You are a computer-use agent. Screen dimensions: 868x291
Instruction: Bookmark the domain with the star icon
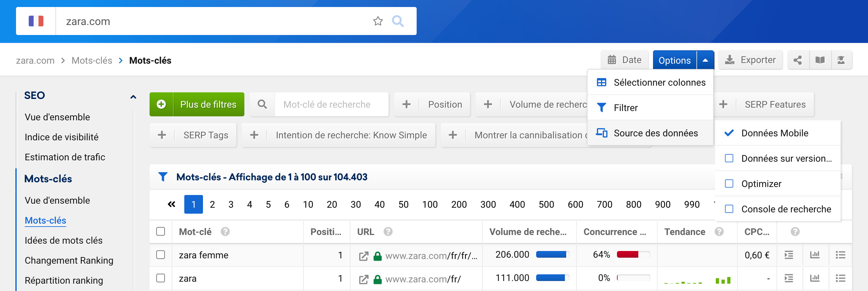(378, 21)
